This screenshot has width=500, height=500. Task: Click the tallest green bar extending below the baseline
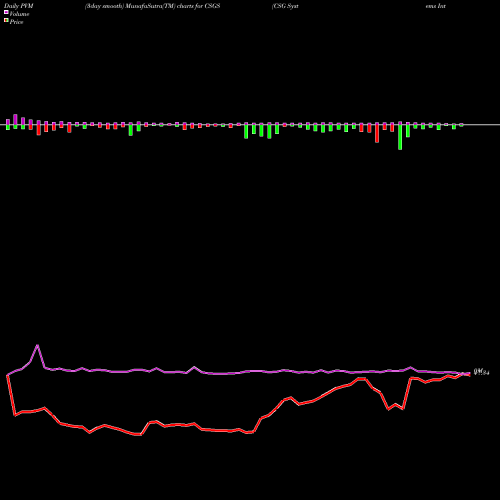pyautogui.click(x=400, y=137)
